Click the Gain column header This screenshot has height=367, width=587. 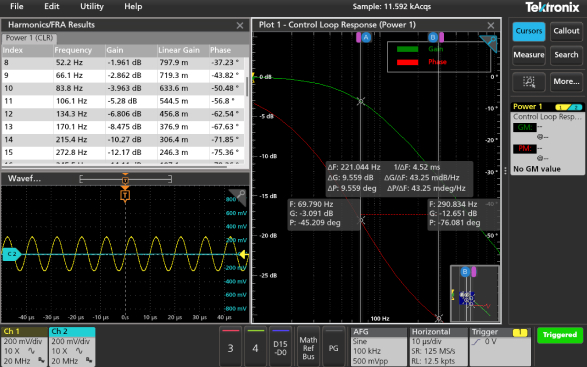[131, 50]
